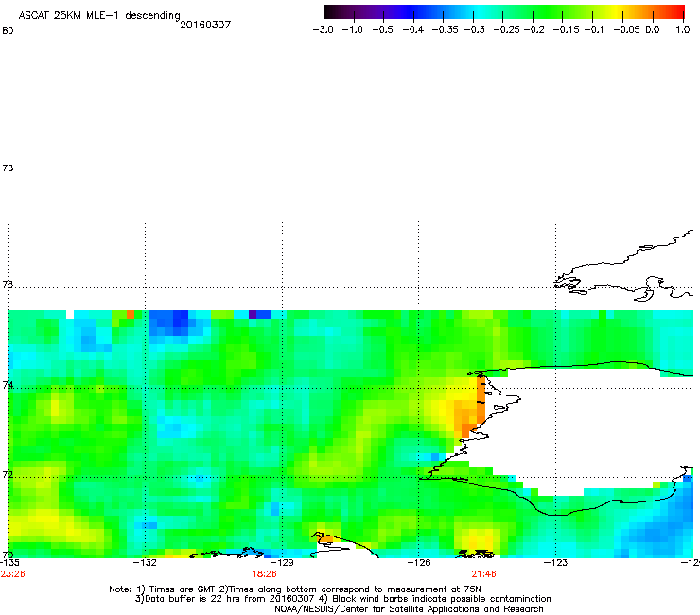Click the color bar label 0.0
The image size is (700, 615).
(653, 30)
